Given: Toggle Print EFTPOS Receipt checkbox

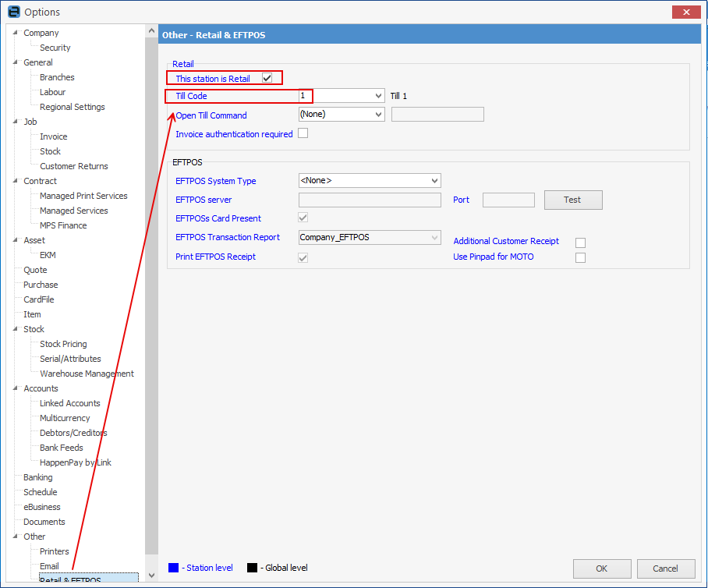Looking at the screenshot, I should pyautogui.click(x=303, y=257).
